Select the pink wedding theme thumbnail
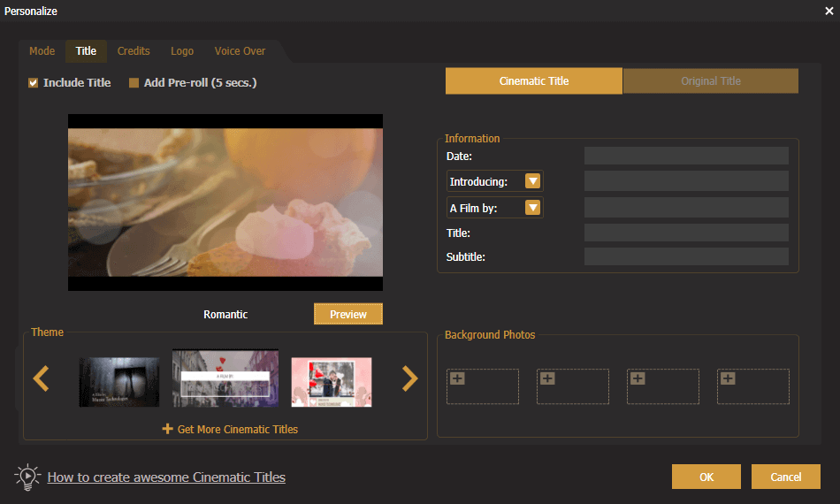 [x=332, y=382]
